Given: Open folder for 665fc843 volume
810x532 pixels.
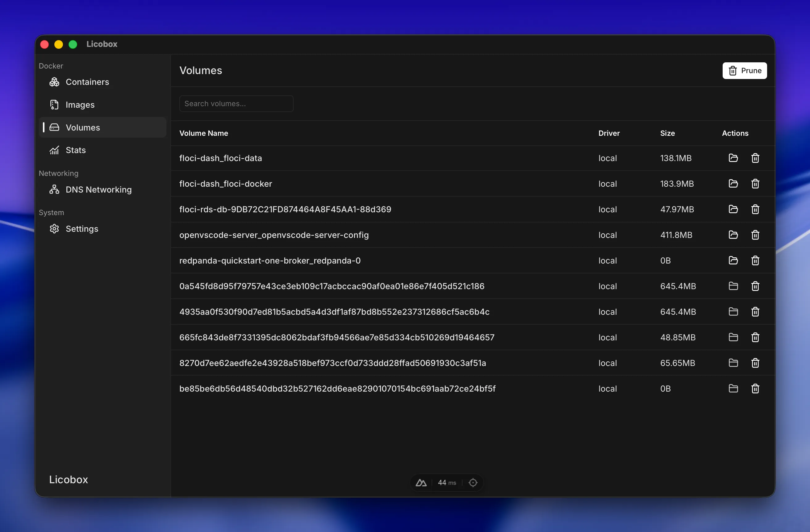Looking at the screenshot, I should 733,337.
